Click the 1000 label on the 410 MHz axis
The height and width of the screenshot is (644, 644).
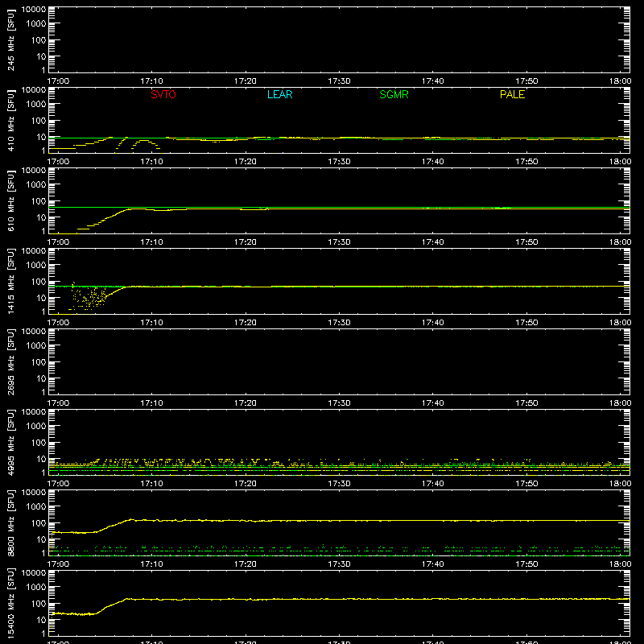pyautogui.click(x=36, y=105)
